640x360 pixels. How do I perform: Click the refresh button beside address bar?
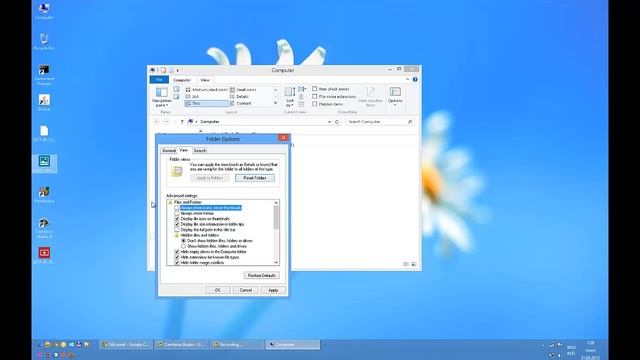(337, 122)
